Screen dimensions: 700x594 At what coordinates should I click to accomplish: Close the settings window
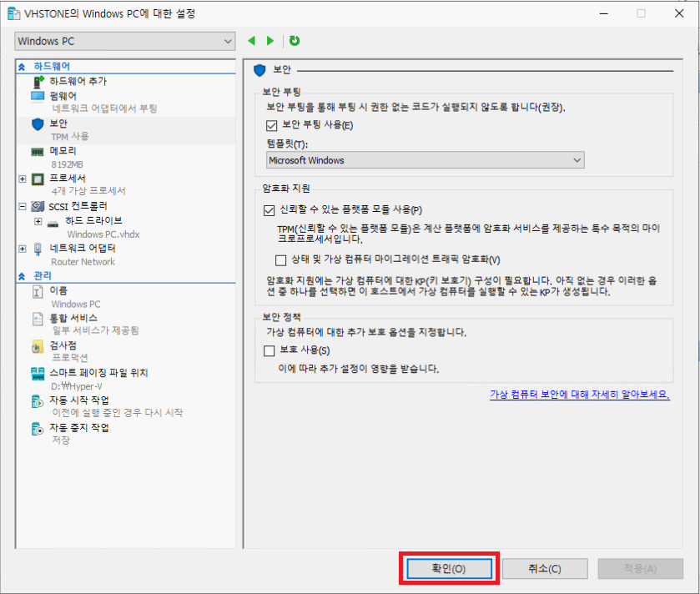click(679, 14)
